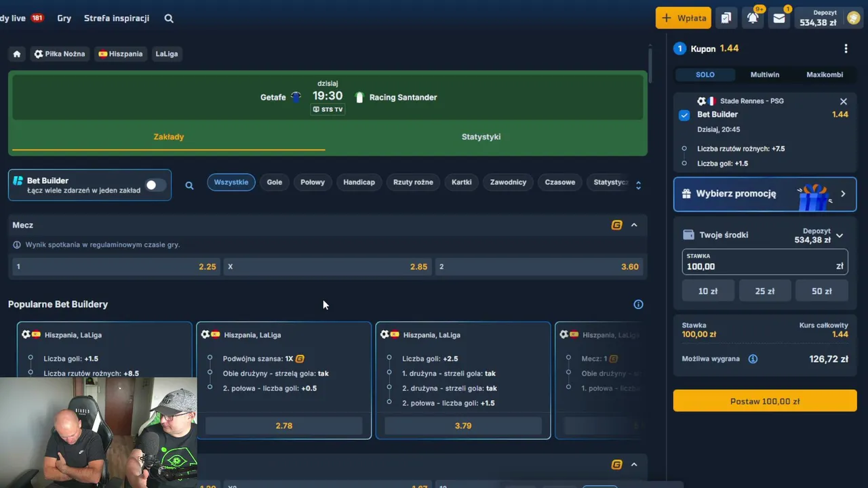Click the orange G badge in Mecz header
This screenshot has height=488, width=868.
(616, 225)
